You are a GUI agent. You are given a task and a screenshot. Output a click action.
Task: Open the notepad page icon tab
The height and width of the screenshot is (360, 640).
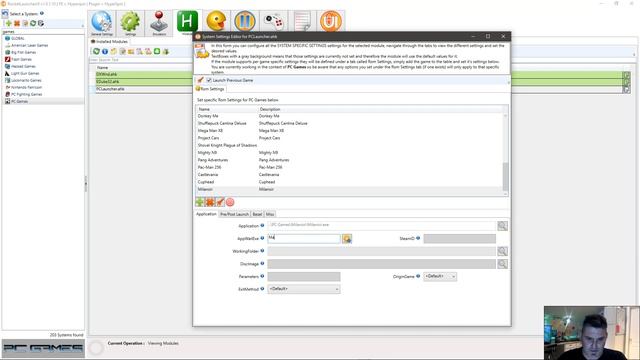point(302,21)
